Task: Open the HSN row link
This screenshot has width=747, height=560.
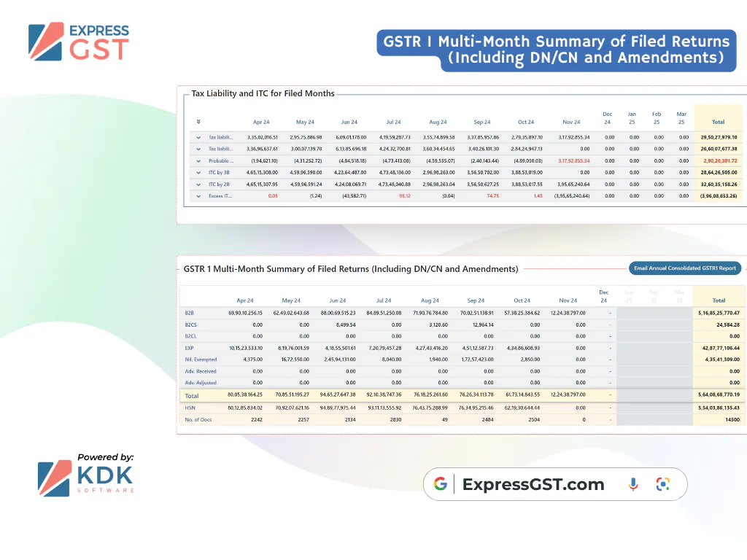Action: (x=190, y=408)
